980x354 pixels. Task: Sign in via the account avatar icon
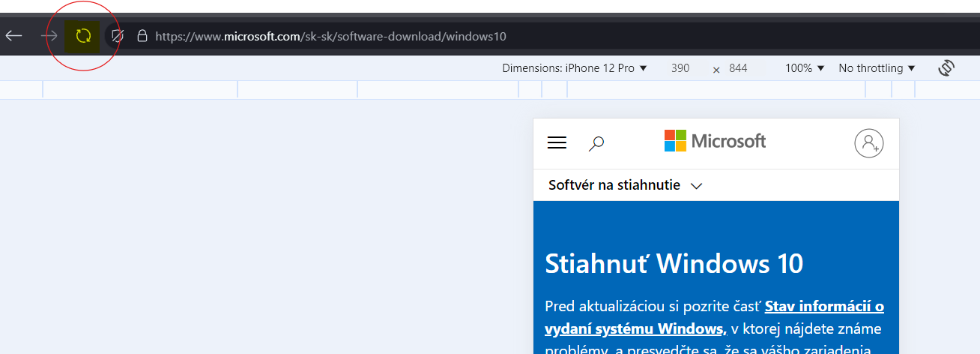click(x=869, y=143)
